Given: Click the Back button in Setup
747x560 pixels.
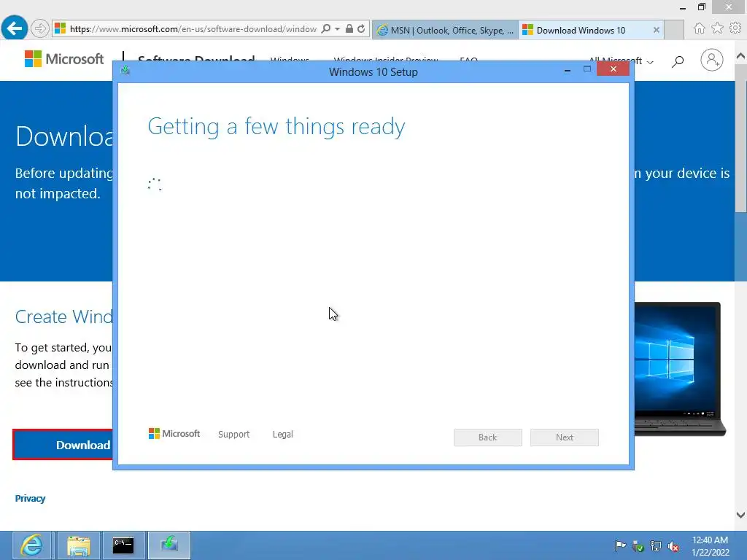Looking at the screenshot, I should (x=488, y=437).
